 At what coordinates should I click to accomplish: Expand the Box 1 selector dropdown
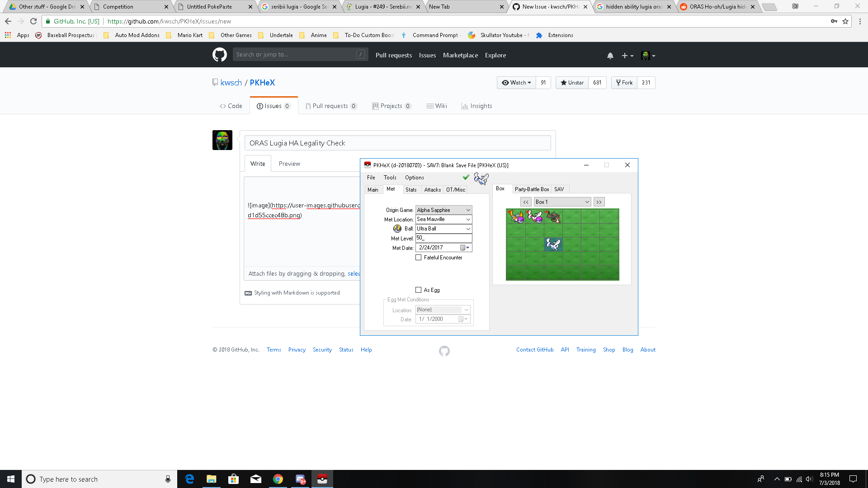click(x=587, y=202)
